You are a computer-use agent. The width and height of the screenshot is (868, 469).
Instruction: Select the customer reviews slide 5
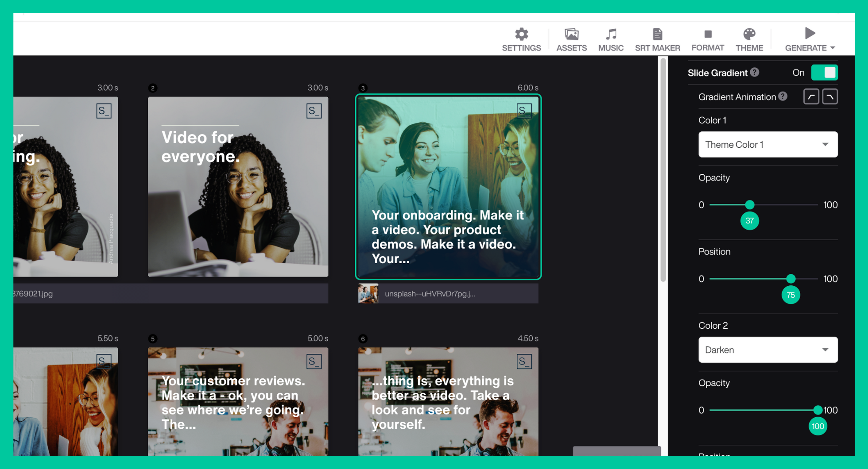pyautogui.click(x=238, y=401)
